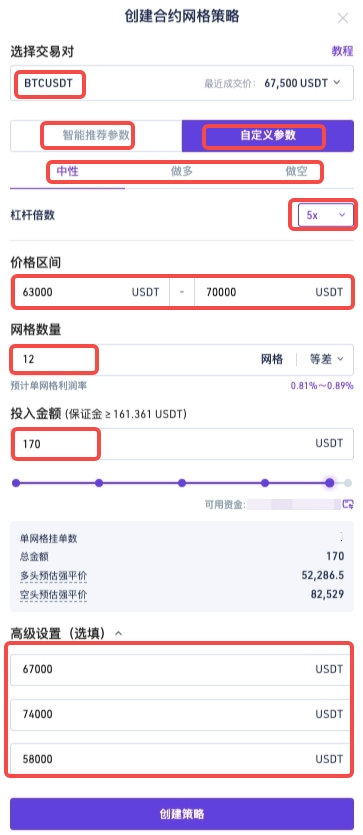Viewport: 363px width, 835px height.
Task: Close the grid strategy dialog
Action: (x=343, y=18)
